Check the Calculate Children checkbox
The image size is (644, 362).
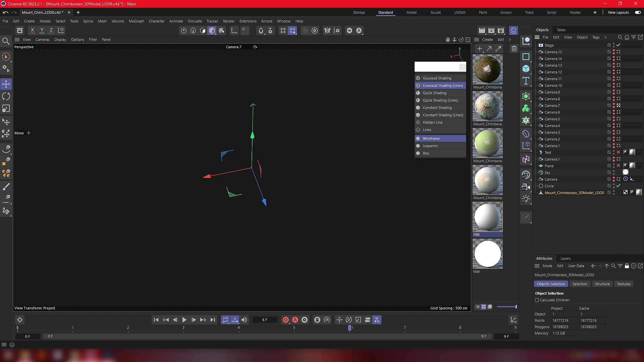point(537,300)
